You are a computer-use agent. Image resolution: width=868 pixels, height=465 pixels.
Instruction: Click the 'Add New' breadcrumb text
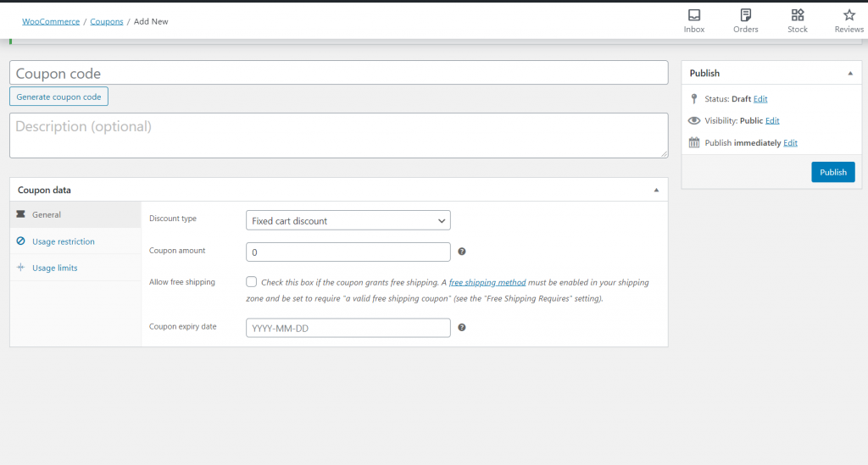[x=151, y=21]
